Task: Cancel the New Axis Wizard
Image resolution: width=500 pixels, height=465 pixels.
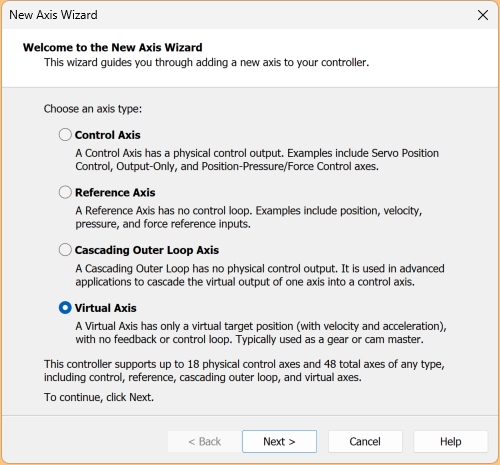Action: tap(365, 441)
